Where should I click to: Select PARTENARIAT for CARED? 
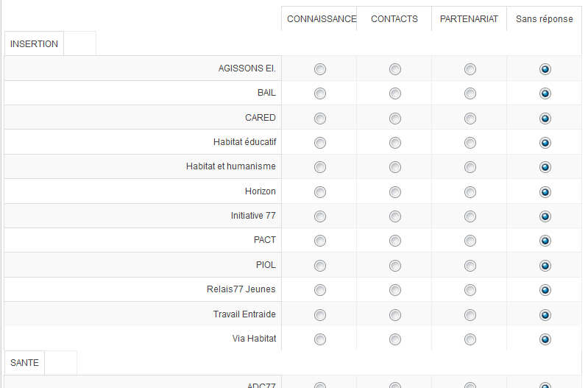pos(470,118)
